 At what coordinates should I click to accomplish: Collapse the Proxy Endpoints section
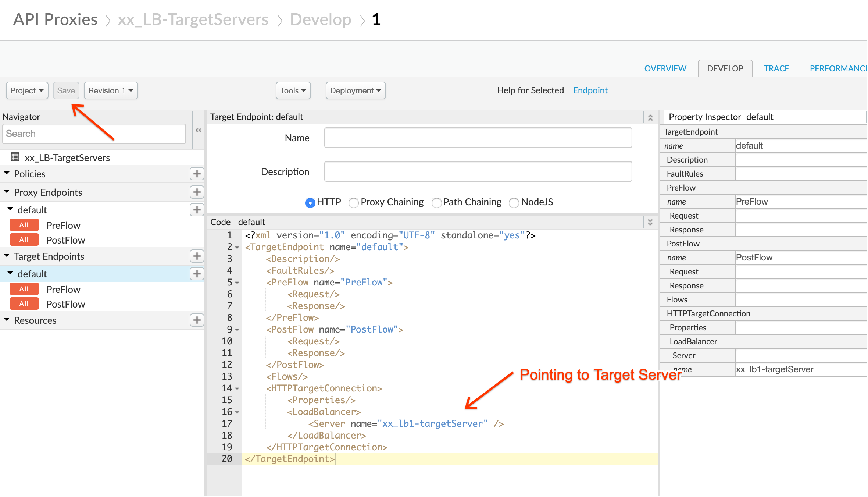point(7,191)
